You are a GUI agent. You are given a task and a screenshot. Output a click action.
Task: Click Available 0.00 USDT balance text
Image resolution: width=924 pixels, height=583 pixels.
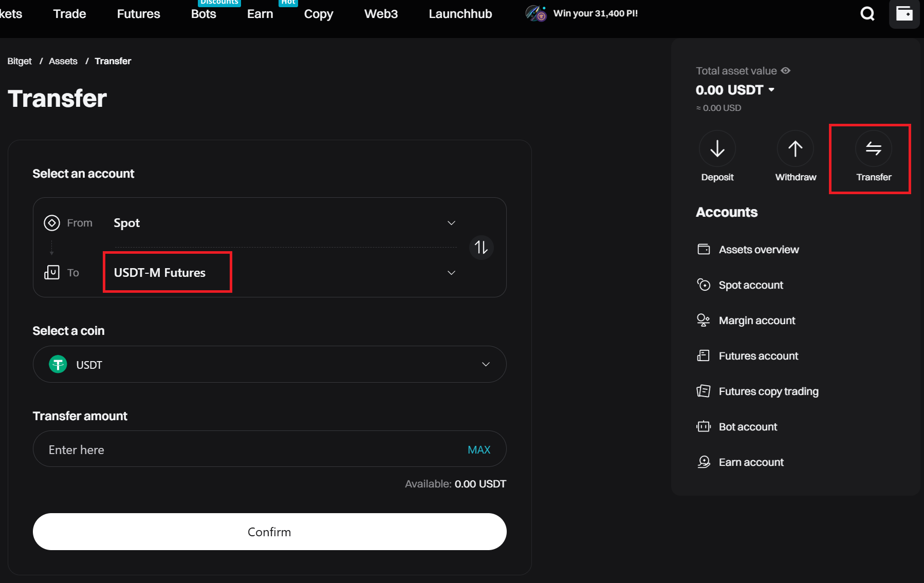click(455, 484)
